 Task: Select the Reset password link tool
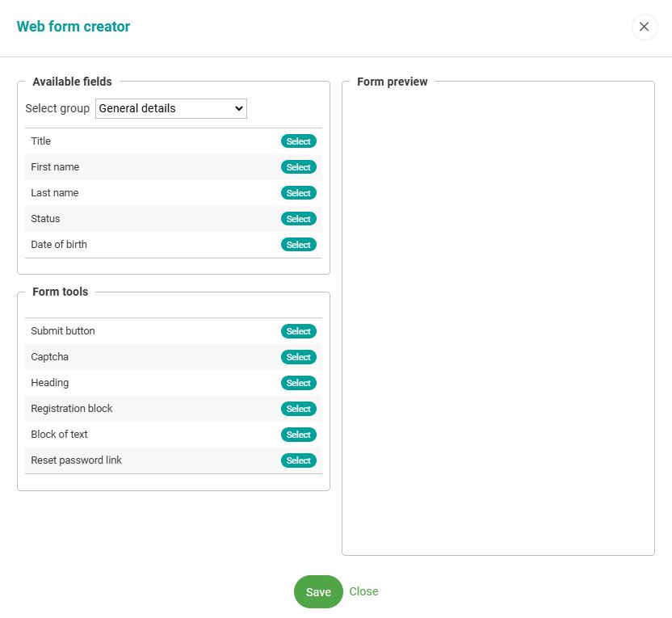[x=298, y=460]
